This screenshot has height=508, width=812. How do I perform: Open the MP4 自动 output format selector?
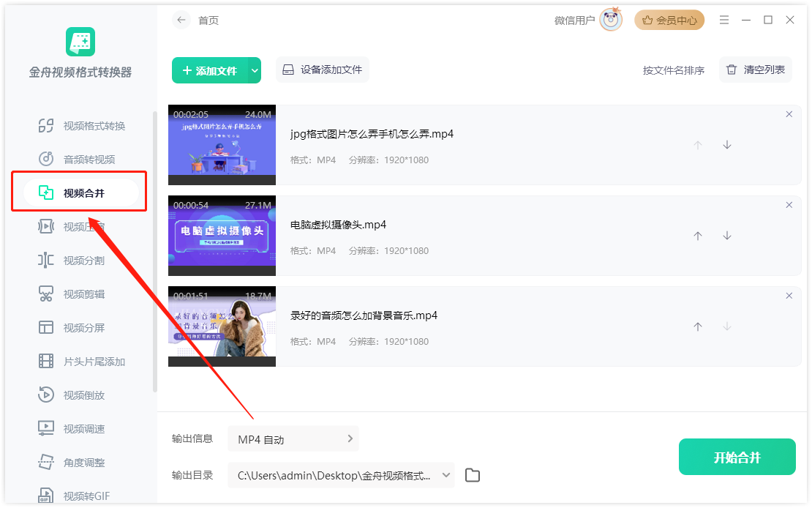pyautogui.click(x=293, y=438)
